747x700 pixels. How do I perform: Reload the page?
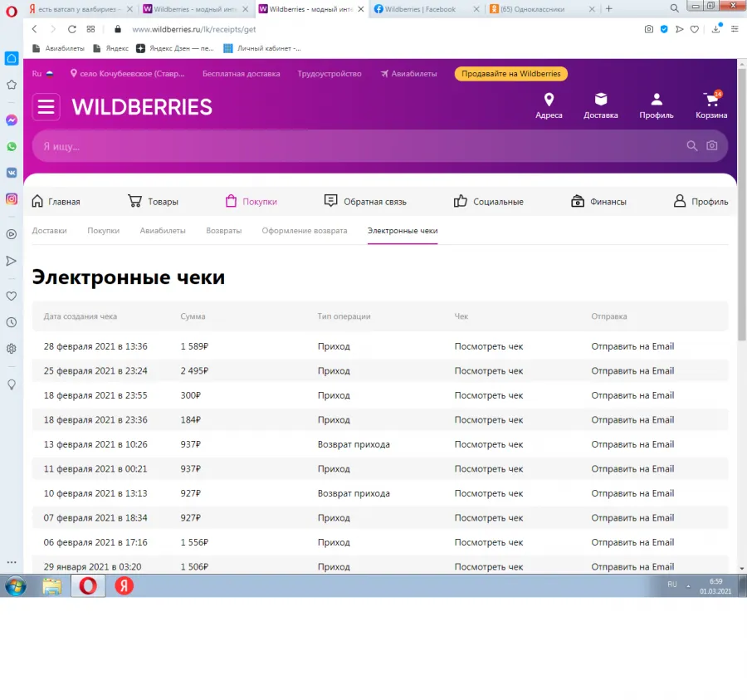pyautogui.click(x=72, y=29)
